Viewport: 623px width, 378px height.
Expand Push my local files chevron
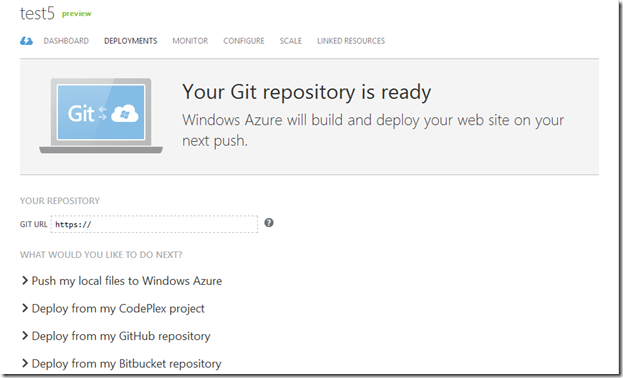point(25,281)
